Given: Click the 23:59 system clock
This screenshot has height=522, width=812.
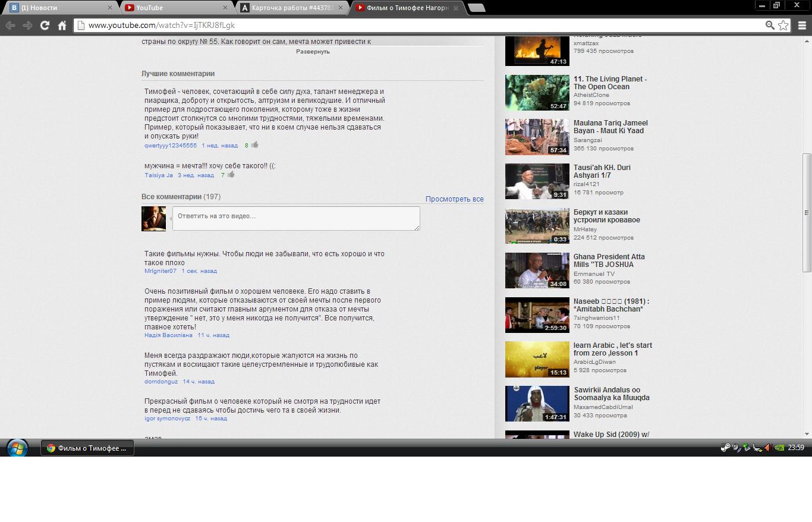Looking at the screenshot, I should click(x=796, y=448).
